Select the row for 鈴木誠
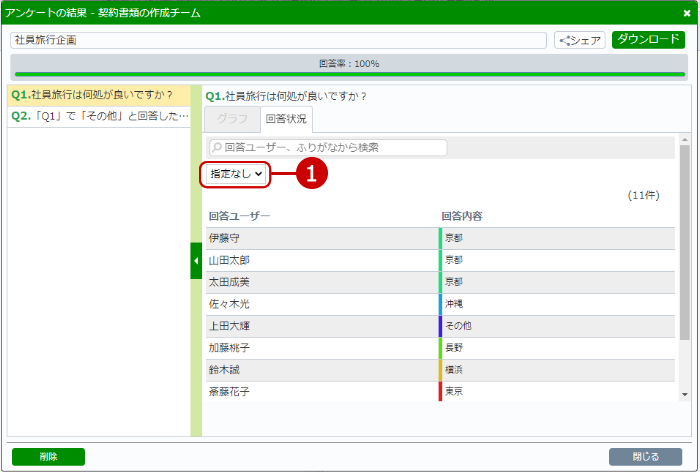 coord(440,370)
